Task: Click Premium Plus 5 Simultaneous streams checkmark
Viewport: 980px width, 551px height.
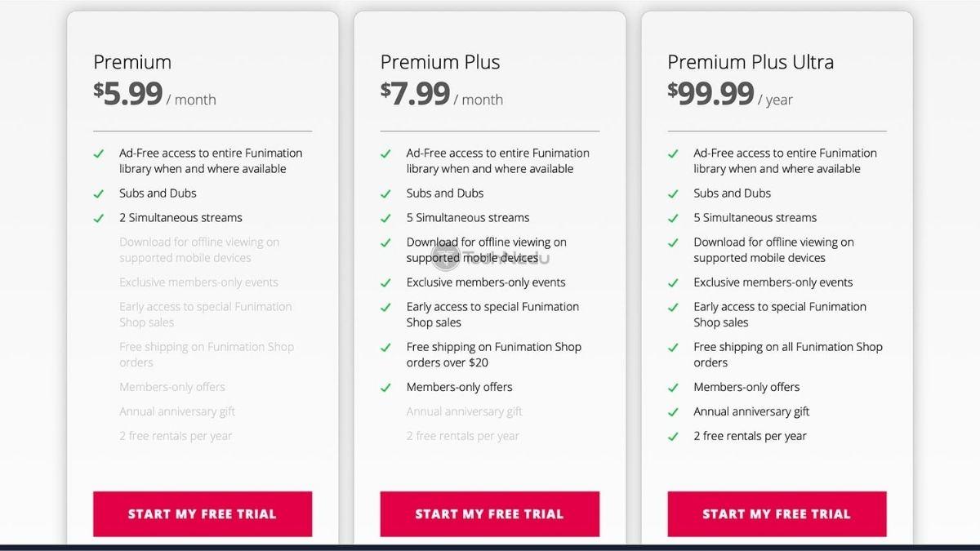Action: tap(385, 218)
